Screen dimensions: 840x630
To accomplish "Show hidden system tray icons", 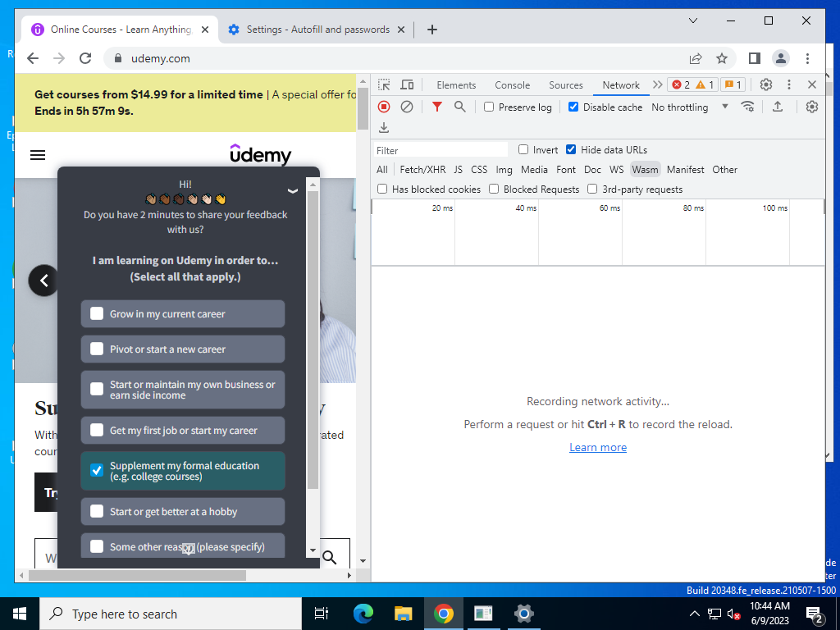I will coord(694,614).
